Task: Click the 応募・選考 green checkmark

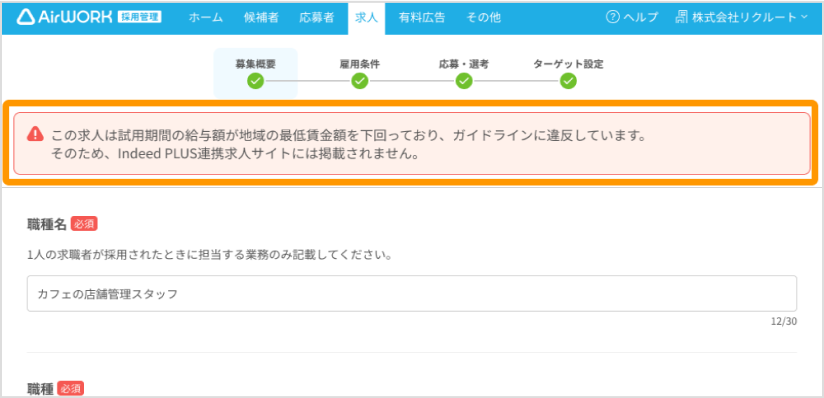Action: coord(464,81)
